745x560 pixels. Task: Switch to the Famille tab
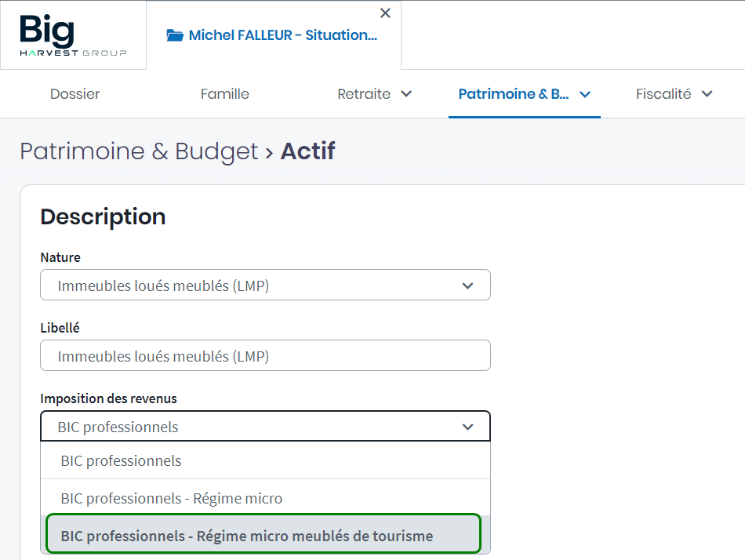[224, 94]
